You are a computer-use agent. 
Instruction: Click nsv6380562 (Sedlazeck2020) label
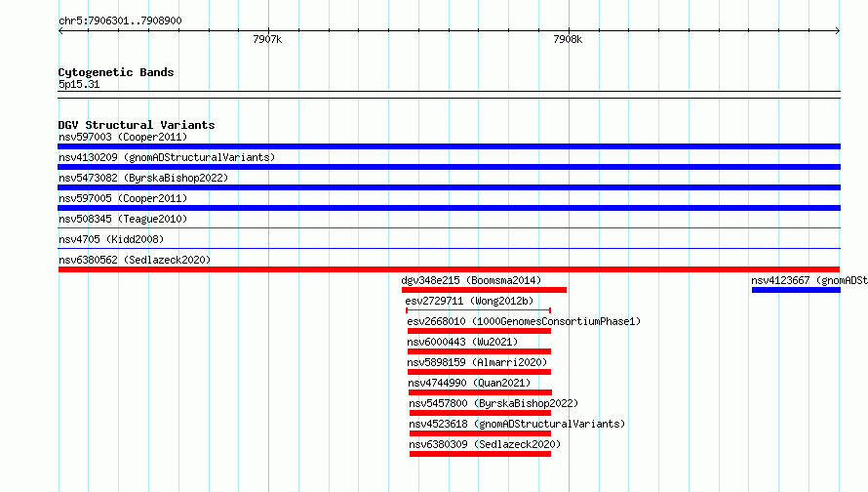tap(135, 260)
